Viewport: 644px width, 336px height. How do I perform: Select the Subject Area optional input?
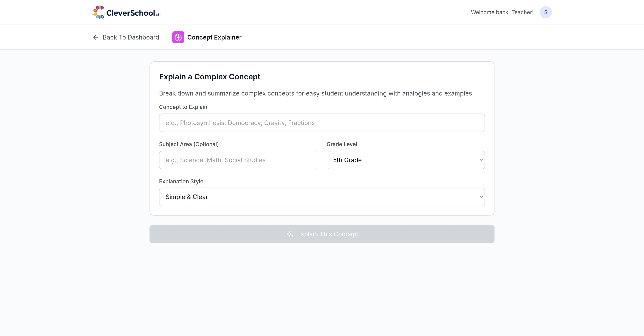[238, 160]
